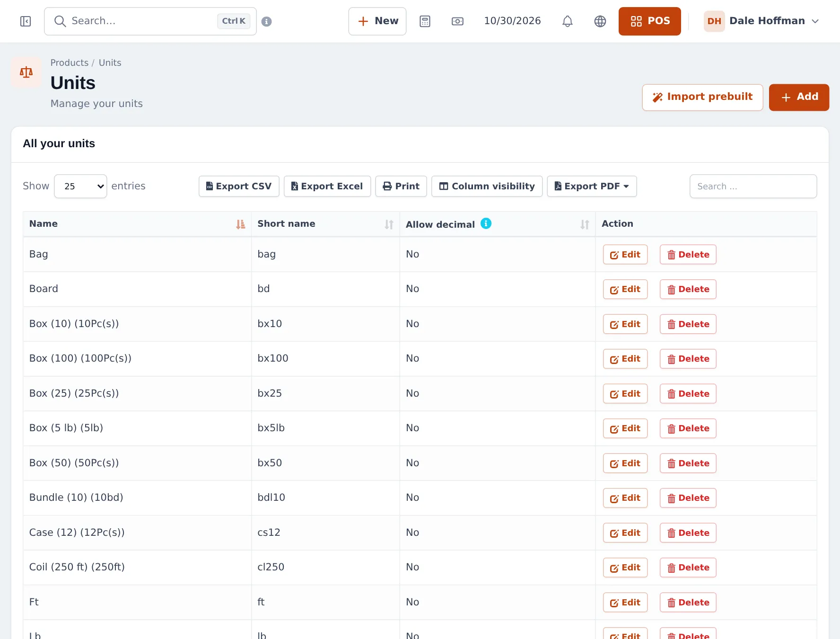Go to Products breadcrumb link

click(x=70, y=63)
